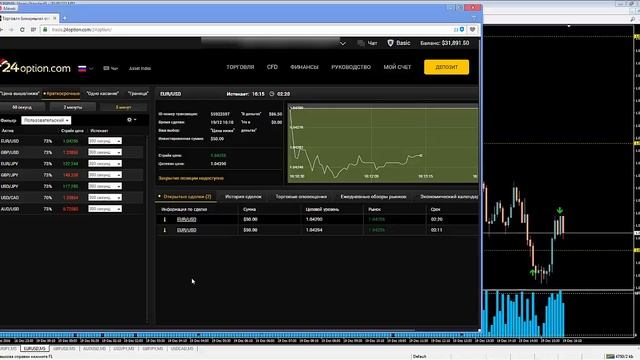Open the gear settings icon in asset list
The height and width of the screenshot is (360, 640).
[130, 120]
